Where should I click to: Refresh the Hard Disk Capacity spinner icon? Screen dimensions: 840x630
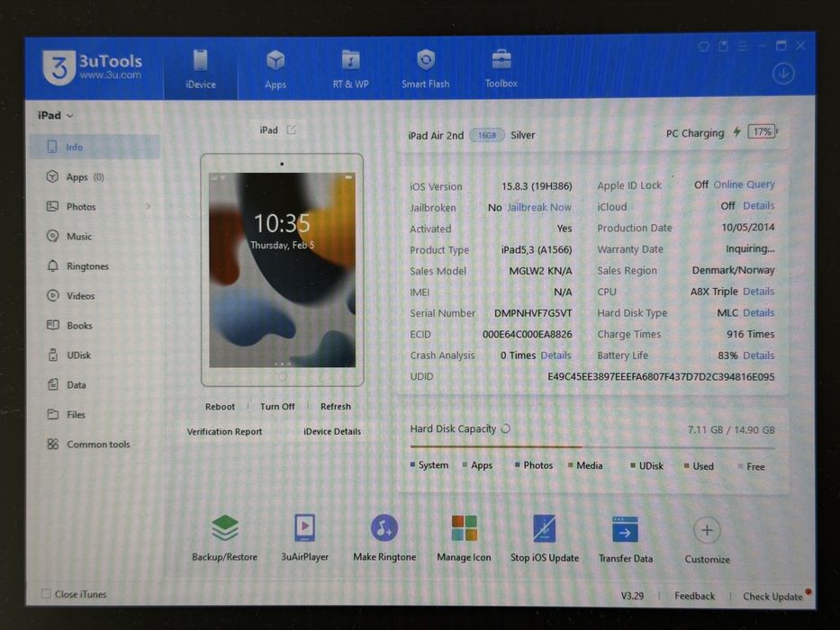coord(505,428)
